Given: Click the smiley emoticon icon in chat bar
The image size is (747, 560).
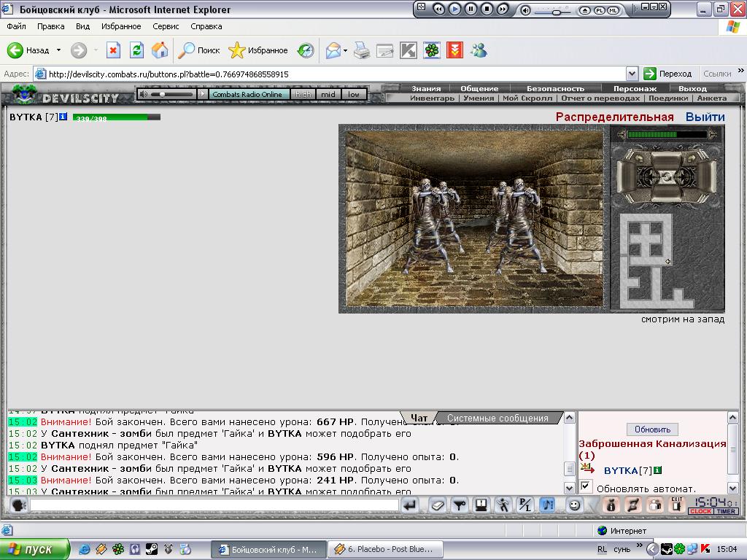Looking at the screenshot, I should 575,505.
